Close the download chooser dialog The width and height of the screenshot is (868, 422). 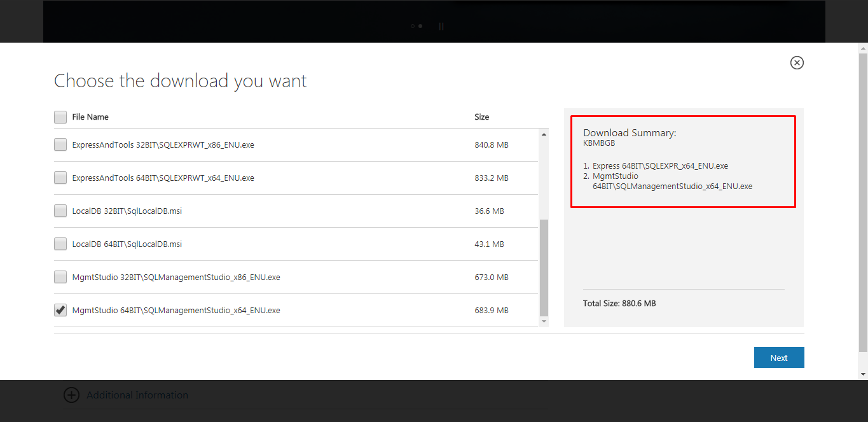797,62
